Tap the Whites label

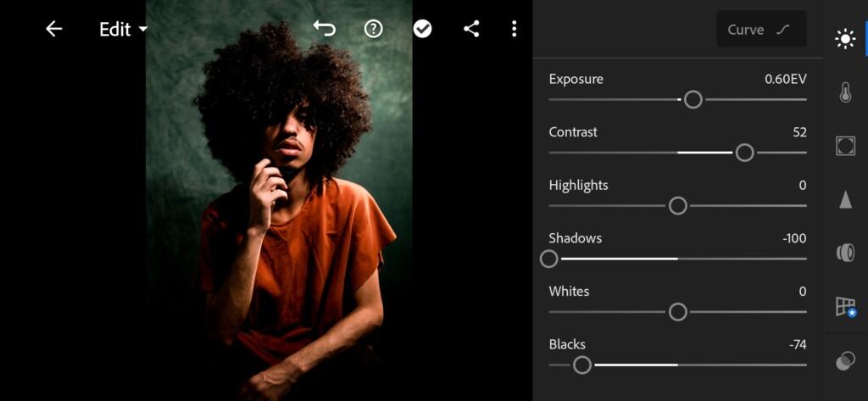click(569, 292)
